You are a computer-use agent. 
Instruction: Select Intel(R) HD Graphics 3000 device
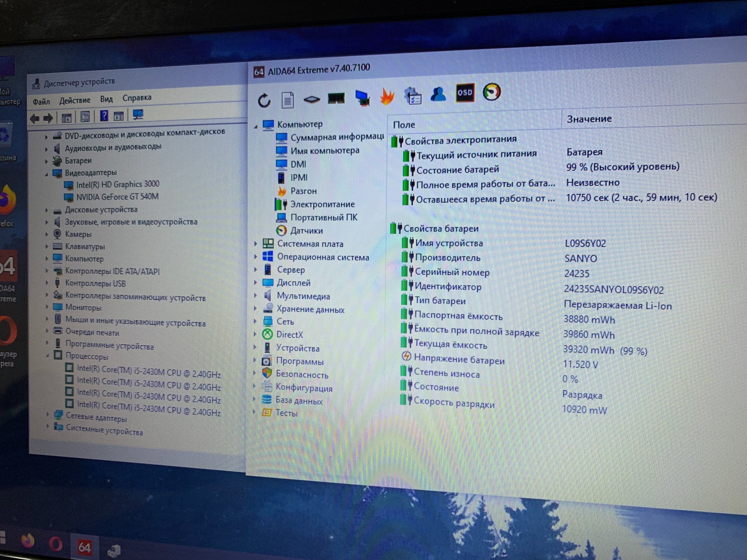click(x=118, y=184)
